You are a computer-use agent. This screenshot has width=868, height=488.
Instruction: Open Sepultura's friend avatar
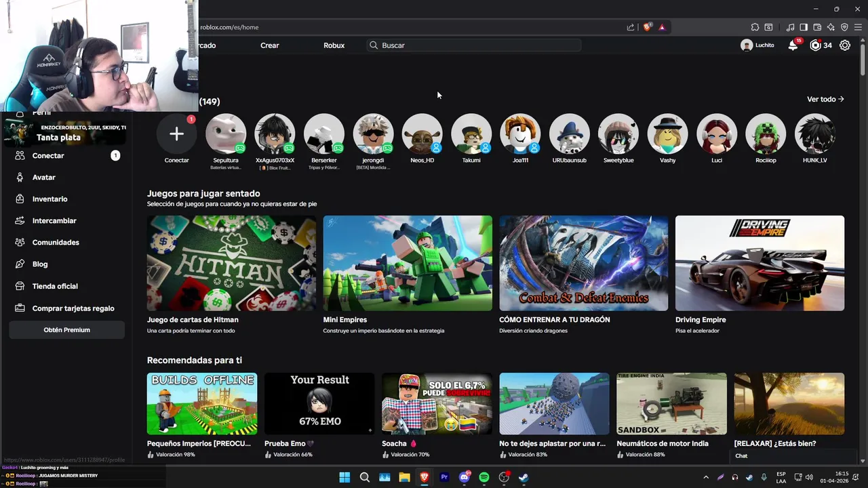coord(226,134)
